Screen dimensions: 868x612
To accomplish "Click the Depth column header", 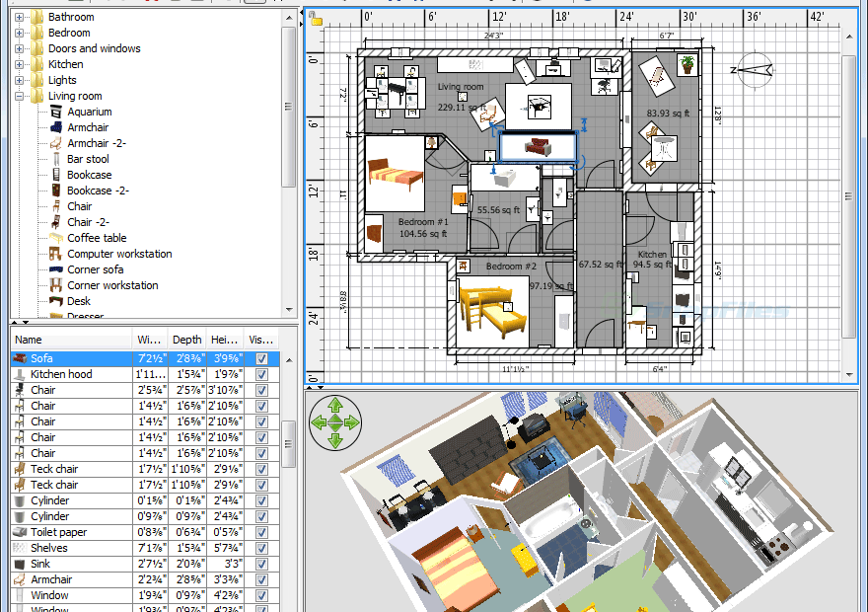I will click(186, 340).
